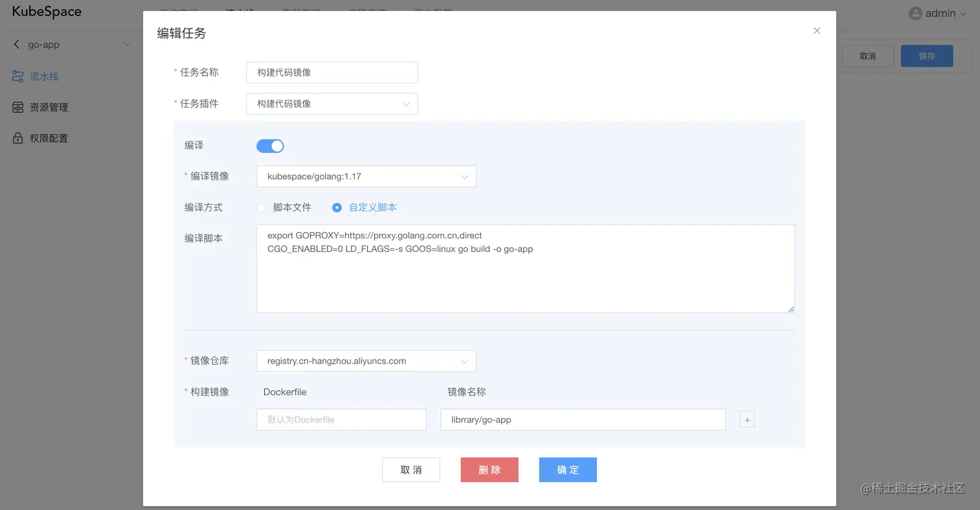Open the 任务插件 dropdown
This screenshot has height=510, width=980.
point(332,104)
